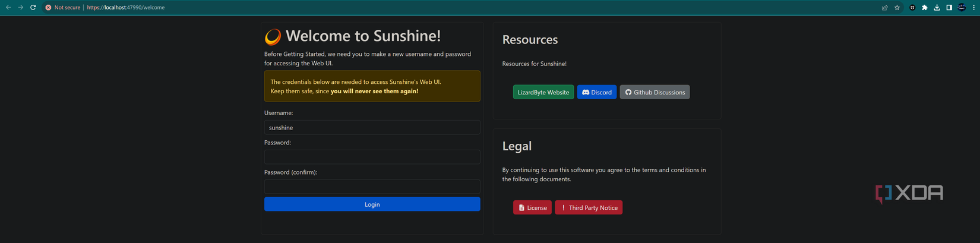Open Github Discussions button
This screenshot has width=980, height=243.
coord(655,92)
